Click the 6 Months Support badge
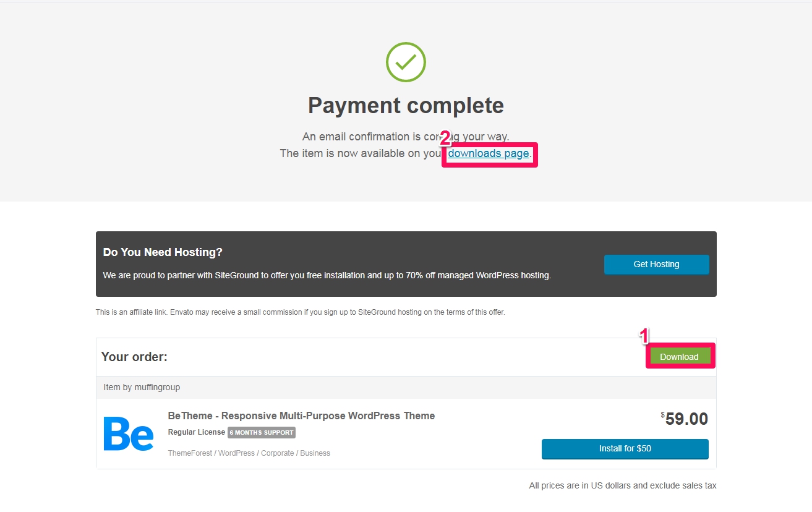The image size is (812, 512). (x=262, y=432)
